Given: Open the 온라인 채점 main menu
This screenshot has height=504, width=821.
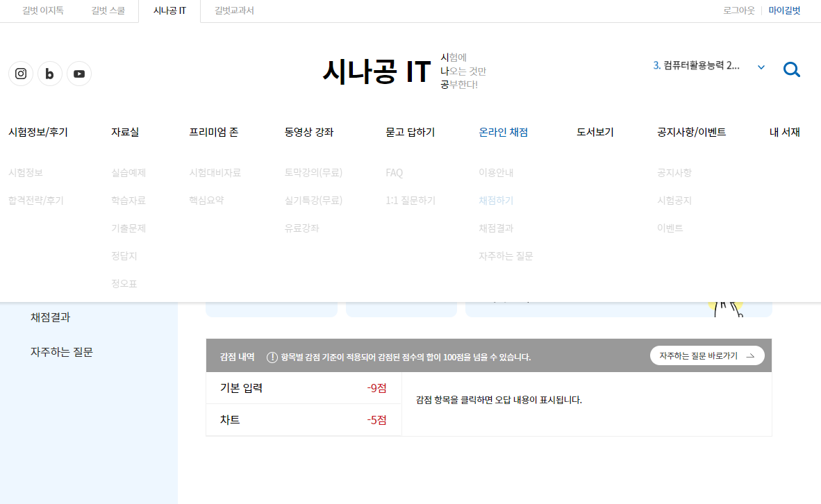Looking at the screenshot, I should coord(503,132).
